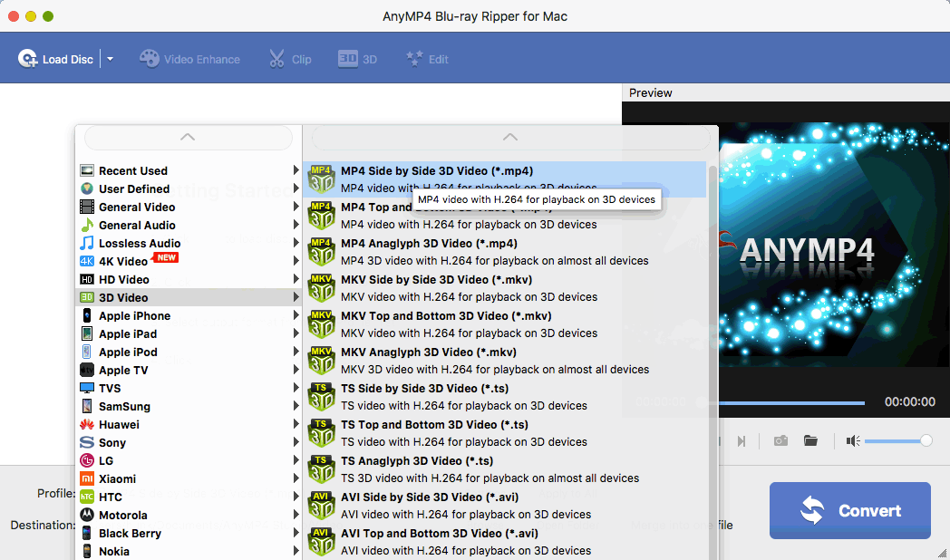Click the preview playback progress bar
Viewport: 950px width, 560px height.
click(x=790, y=402)
